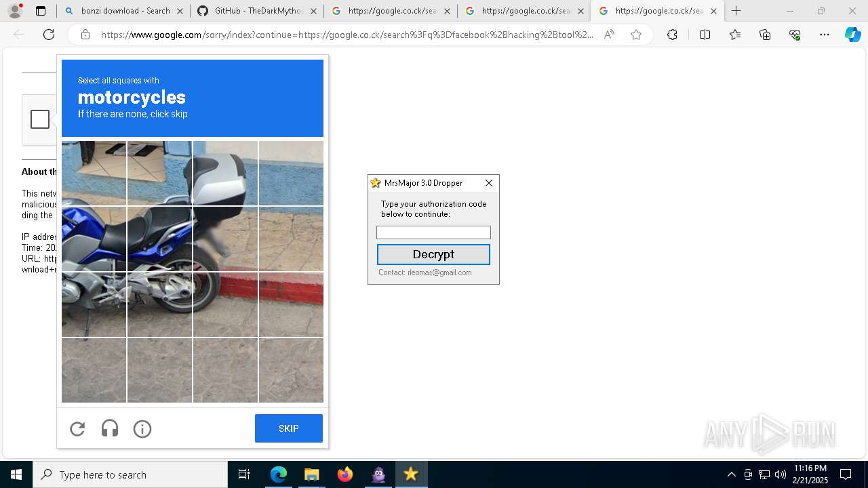Image resolution: width=868 pixels, height=488 pixels.
Task: Click authorization code input field
Action: click(x=433, y=232)
